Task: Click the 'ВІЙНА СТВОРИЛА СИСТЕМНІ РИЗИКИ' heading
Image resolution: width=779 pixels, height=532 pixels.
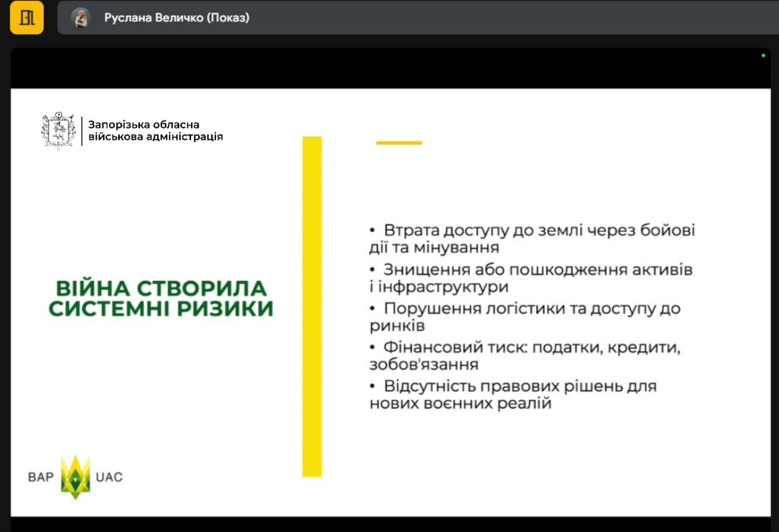Action: click(161, 298)
